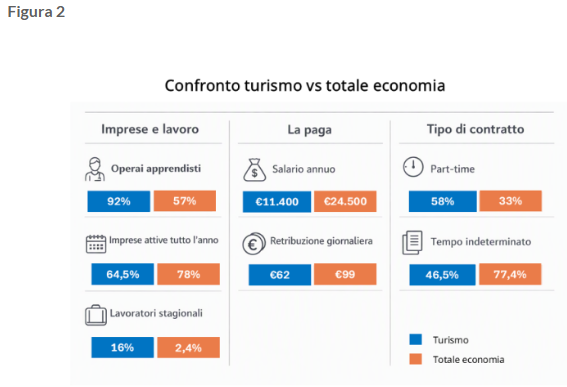Screen dimensions: 567x387
Task: Click the chart title Confronto turismo vs totale economia
Action: pyautogui.click(x=305, y=86)
